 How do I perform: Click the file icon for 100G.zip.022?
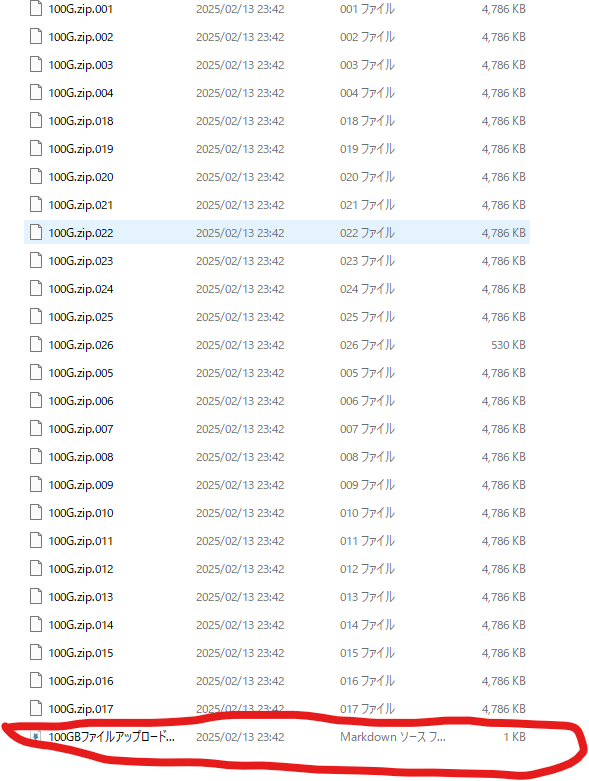tap(36, 233)
